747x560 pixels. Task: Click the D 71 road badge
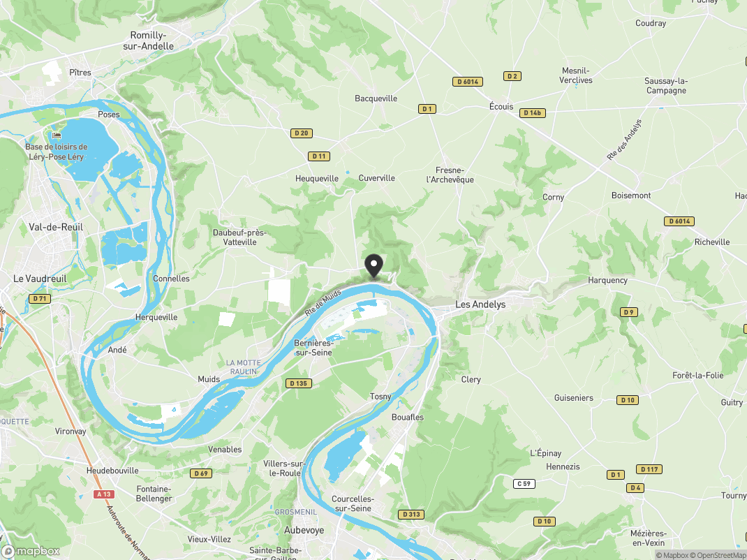40,299
